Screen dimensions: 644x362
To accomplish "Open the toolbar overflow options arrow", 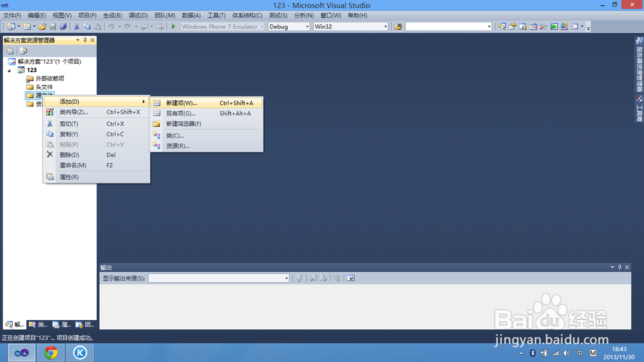I will [588, 27].
